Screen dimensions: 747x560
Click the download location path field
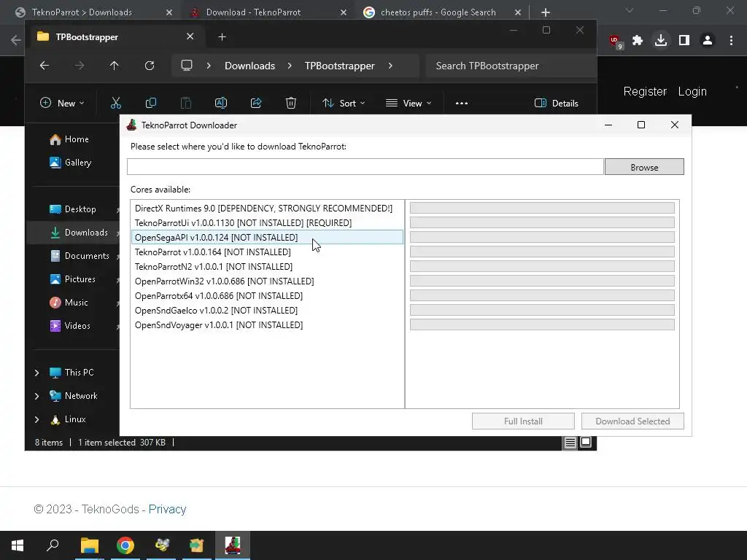coord(365,167)
